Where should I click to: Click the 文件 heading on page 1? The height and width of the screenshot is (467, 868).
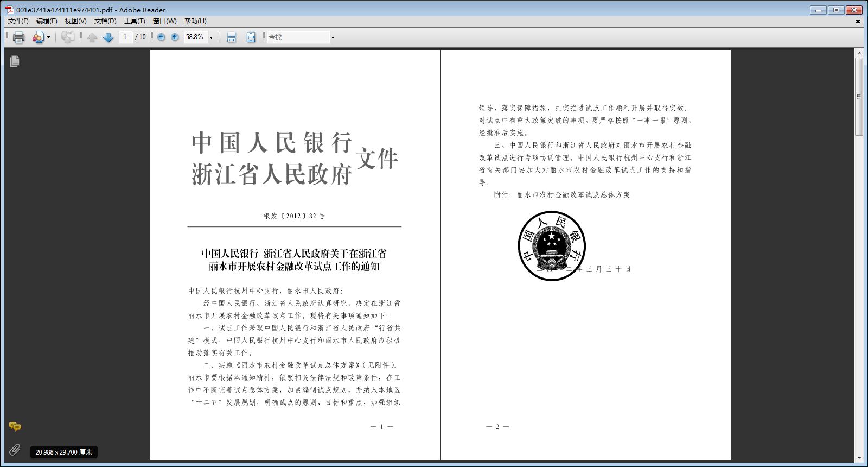click(x=378, y=159)
